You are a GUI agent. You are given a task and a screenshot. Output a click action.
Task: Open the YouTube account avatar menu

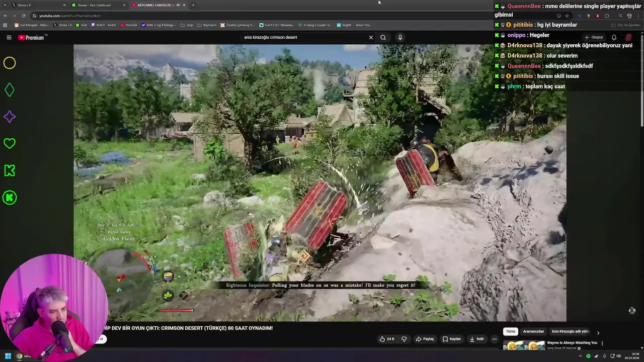coord(628,37)
